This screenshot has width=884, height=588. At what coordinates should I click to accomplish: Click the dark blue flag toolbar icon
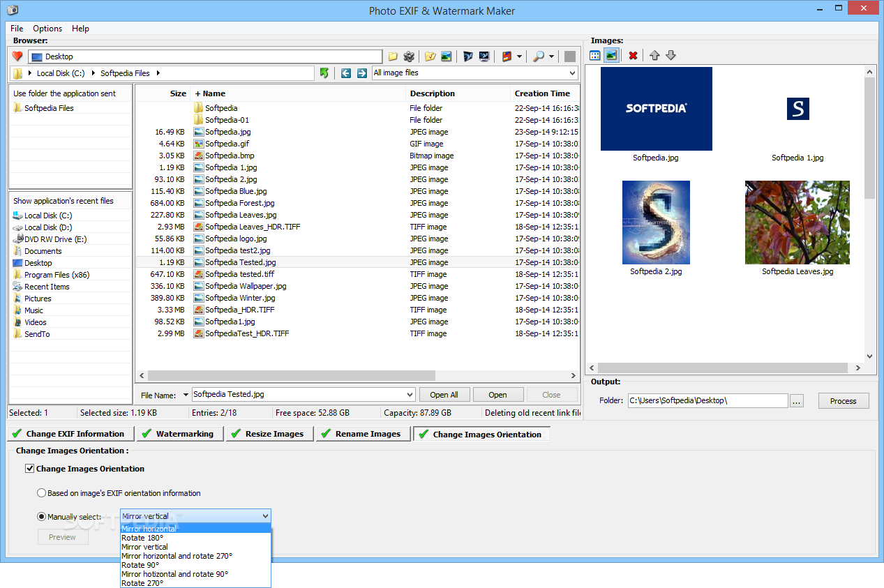(468, 56)
